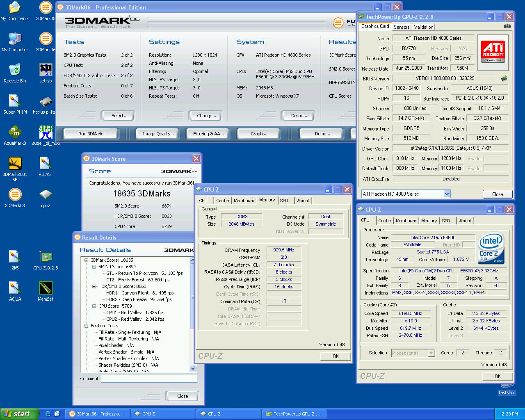525x420 pixels.
Task: Switch to Validation tab in GPU-Z
Action: 424,27
